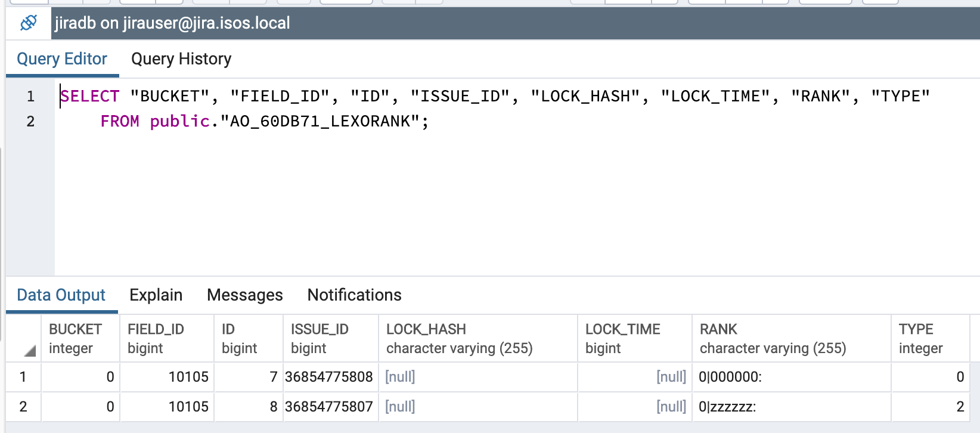The height and width of the screenshot is (433, 980).
Task: Select the Data Output tab
Action: click(61, 295)
